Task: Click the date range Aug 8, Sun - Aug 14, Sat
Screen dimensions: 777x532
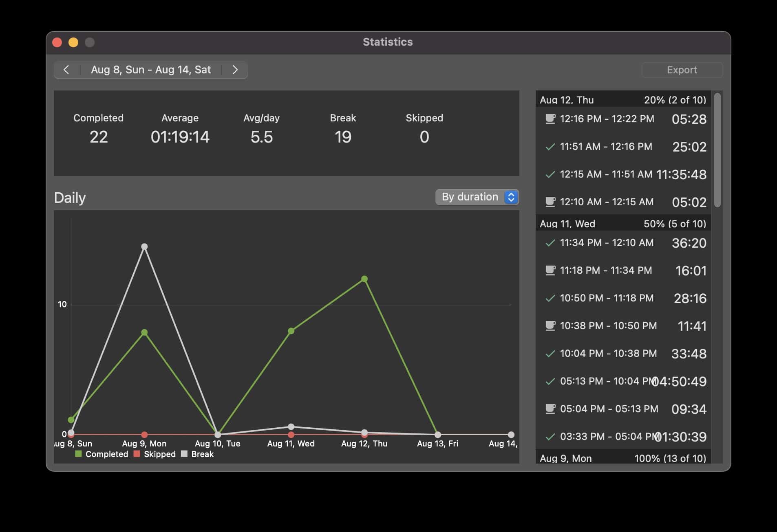Action: (151, 70)
